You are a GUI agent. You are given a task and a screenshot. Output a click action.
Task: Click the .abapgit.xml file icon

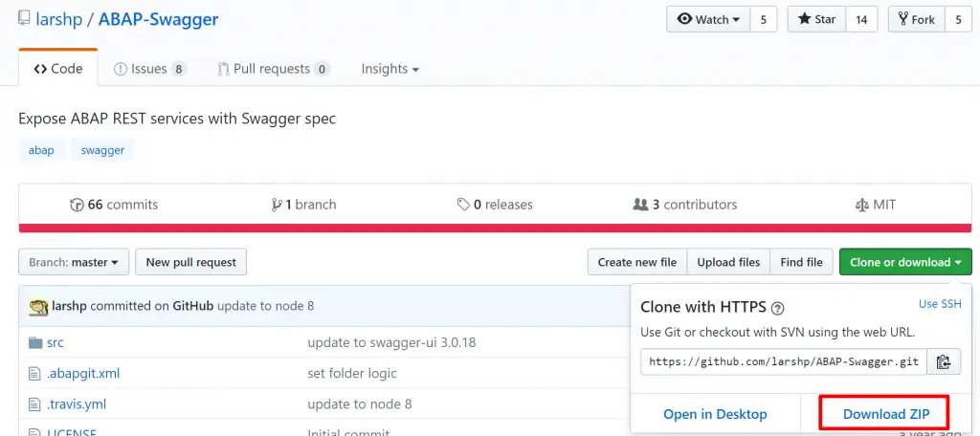pyautogui.click(x=34, y=374)
